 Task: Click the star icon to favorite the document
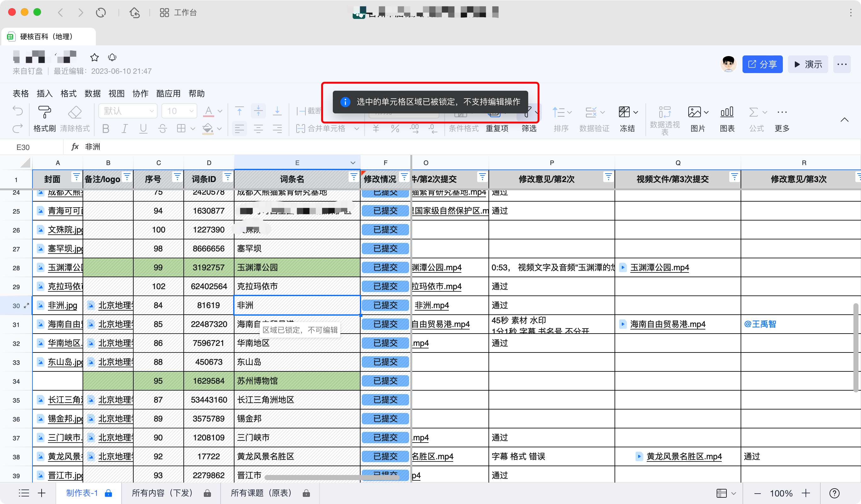pos(94,57)
